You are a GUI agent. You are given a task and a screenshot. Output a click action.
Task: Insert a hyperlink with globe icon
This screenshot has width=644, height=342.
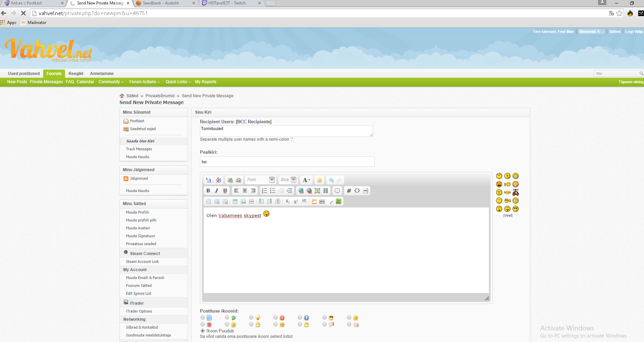[301, 191]
